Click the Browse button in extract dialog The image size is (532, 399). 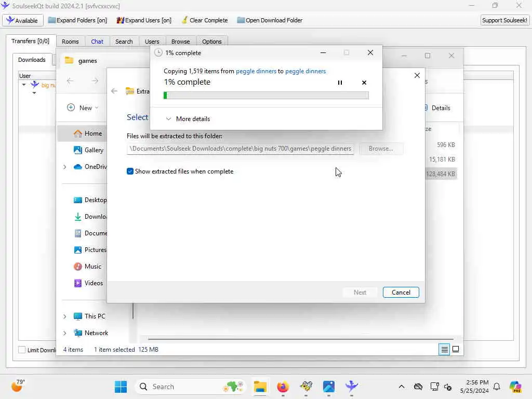381,149
